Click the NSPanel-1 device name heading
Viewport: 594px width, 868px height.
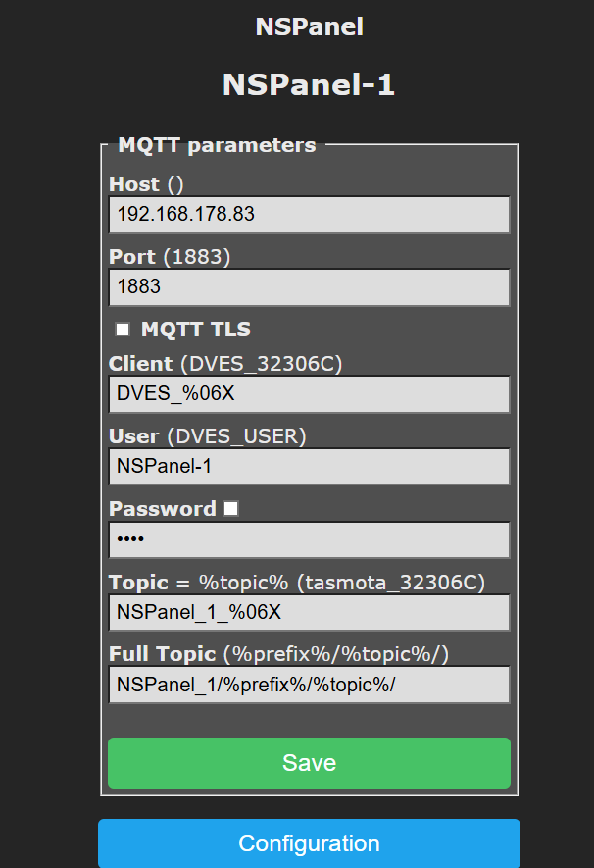click(309, 84)
